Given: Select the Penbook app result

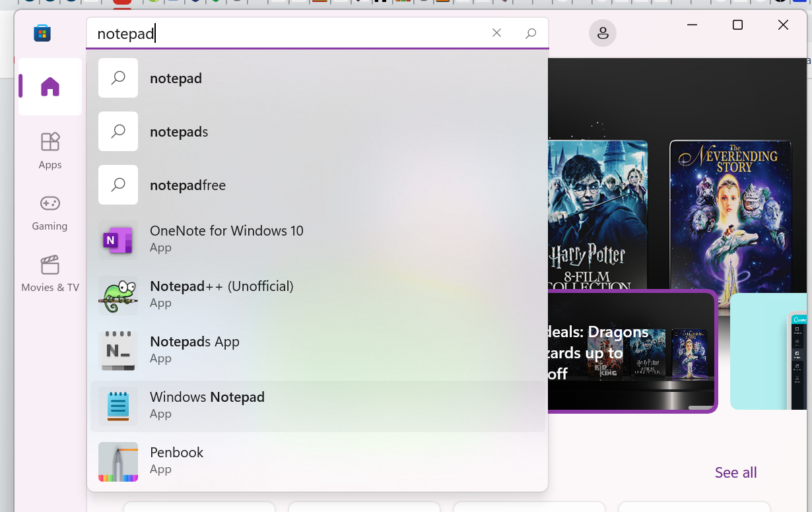Looking at the screenshot, I should coord(318,461).
